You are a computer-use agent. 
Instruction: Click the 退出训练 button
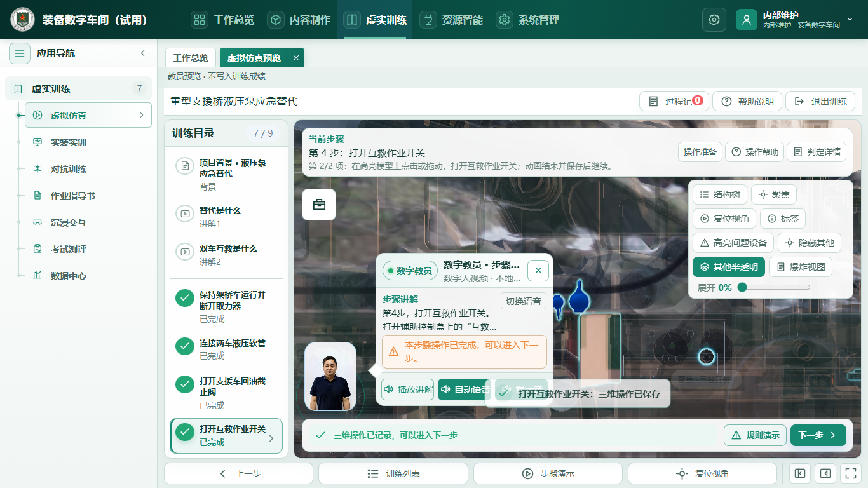point(820,102)
